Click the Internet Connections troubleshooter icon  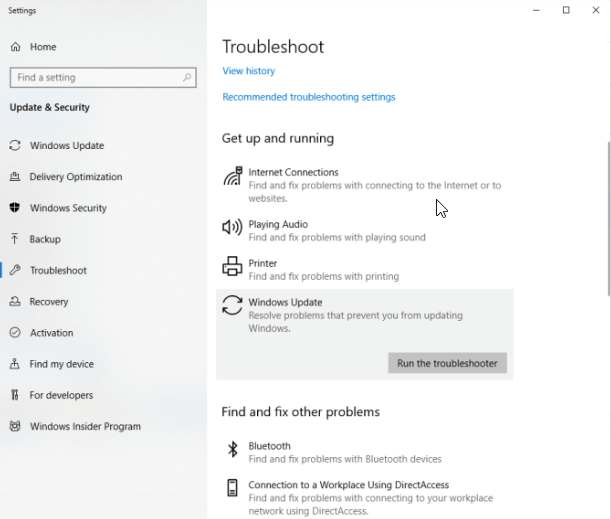coord(232,178)
